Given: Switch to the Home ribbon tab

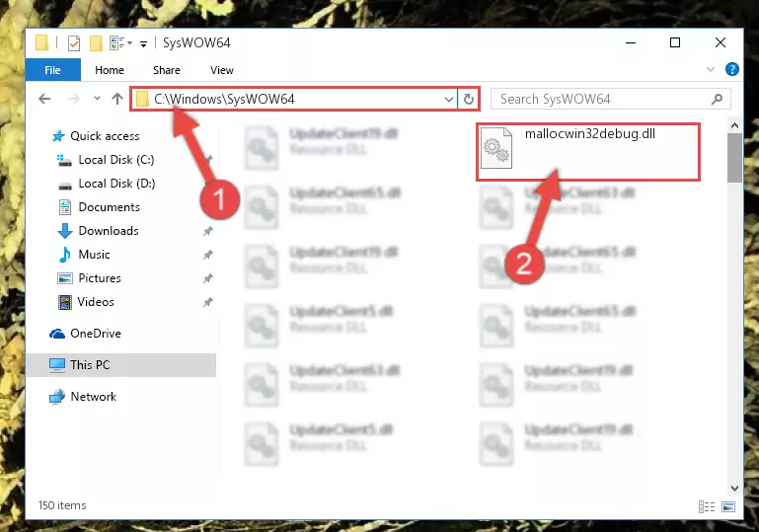Looking at the screenshot, I should tap(110, 70).
